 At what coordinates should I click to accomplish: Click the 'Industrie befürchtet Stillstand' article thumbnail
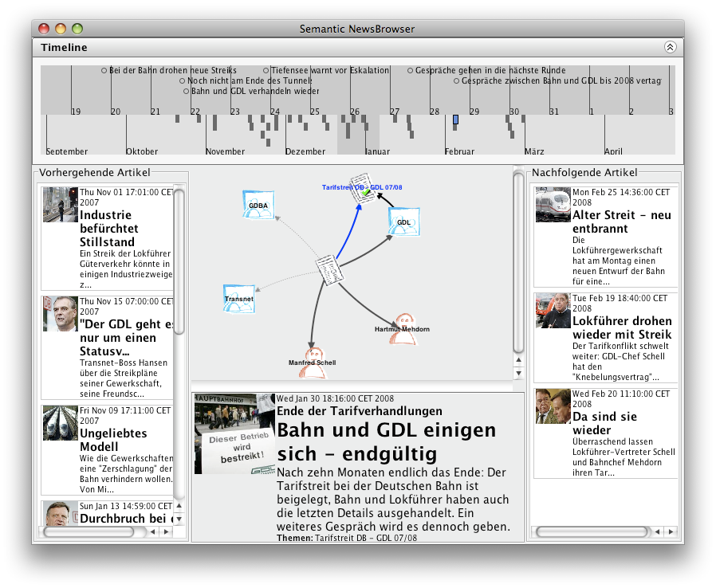[61, 204]
